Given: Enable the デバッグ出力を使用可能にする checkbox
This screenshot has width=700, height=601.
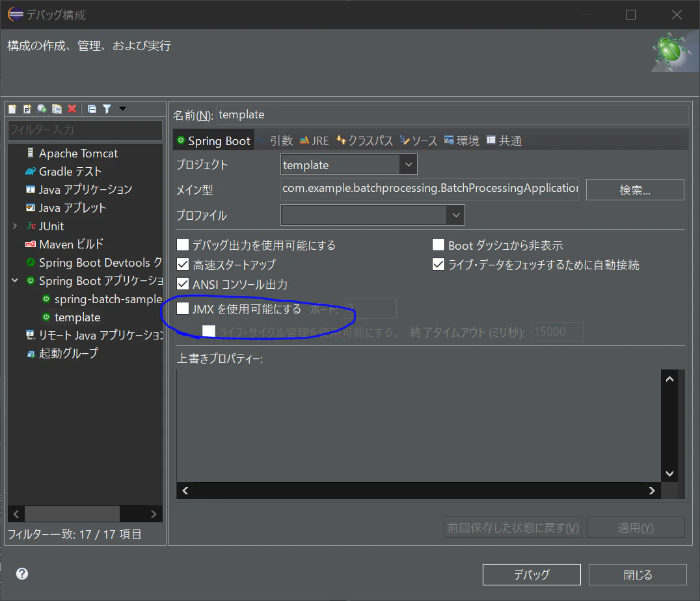Looking at the screenshot, I should (183, 245).
